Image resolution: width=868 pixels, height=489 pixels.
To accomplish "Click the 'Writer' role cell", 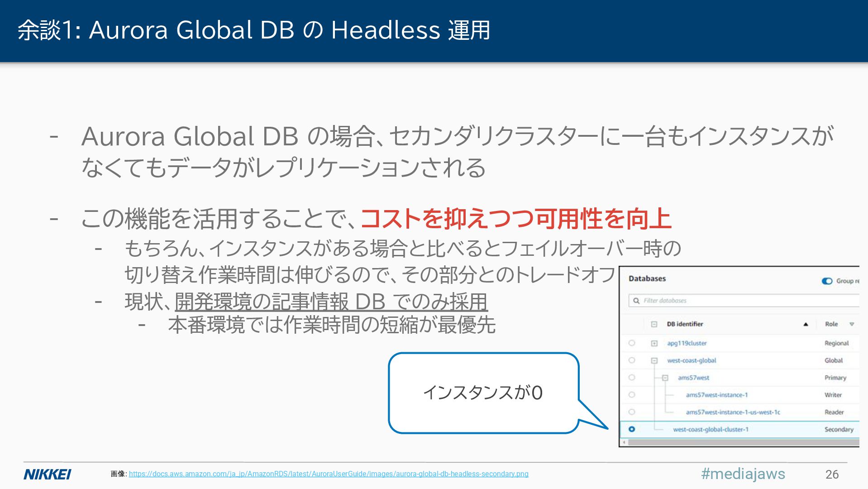I will point(833,395).
